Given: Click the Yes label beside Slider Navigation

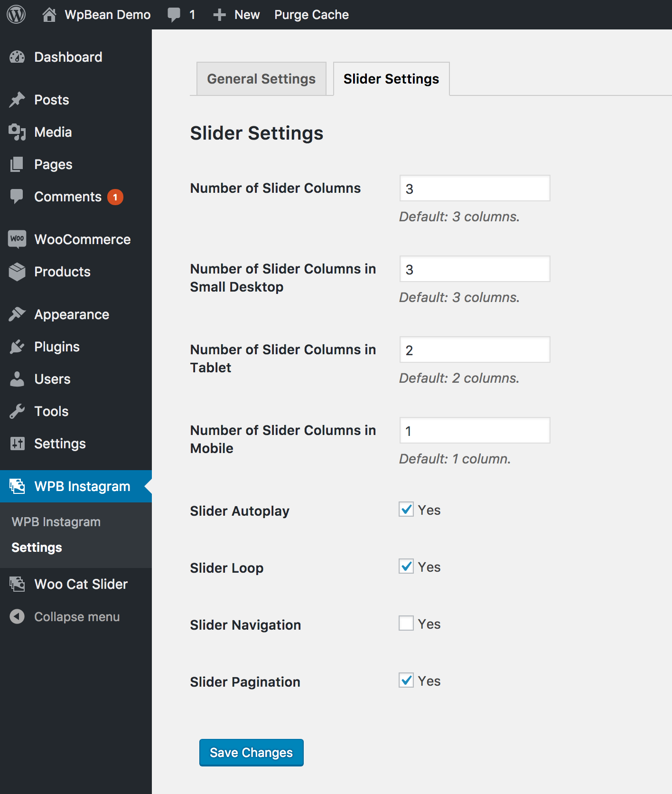Looking at the screenshot, I should [429, 624].
